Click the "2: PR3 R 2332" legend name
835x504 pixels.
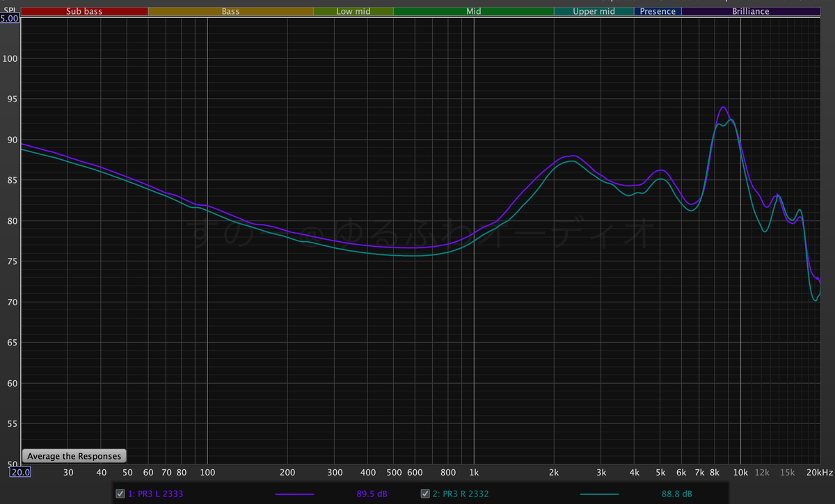(x=461, y=494)
